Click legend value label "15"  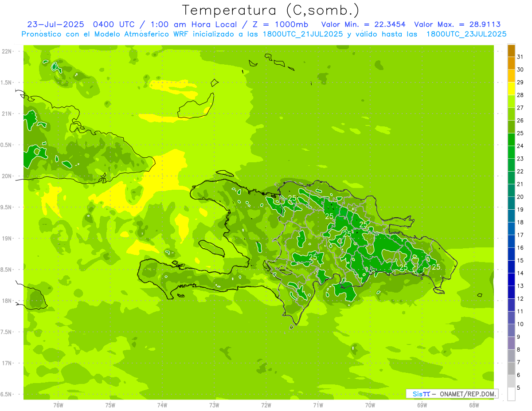pyautogui.click(x=520, y=261)
